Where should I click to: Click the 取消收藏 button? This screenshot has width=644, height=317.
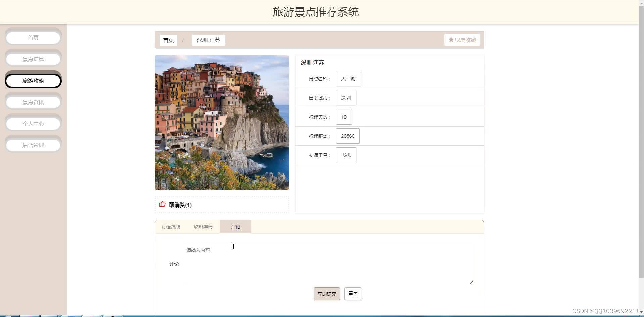tap(462, 40)
